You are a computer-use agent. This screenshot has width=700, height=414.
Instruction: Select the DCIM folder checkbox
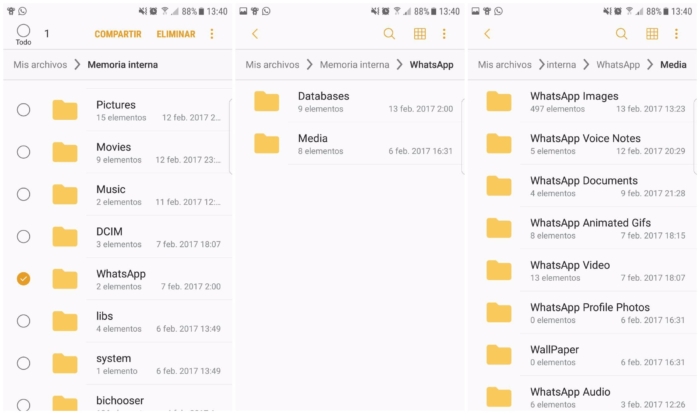23,237
